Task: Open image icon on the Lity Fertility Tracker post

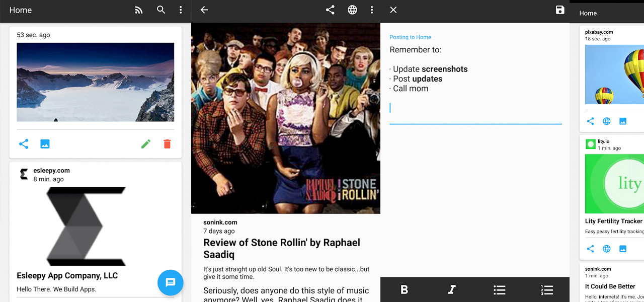Action: tap(623, 249)
